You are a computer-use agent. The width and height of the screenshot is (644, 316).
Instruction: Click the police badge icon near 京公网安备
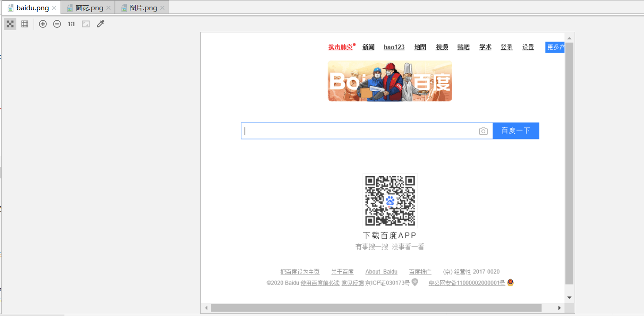[x=510, y=282]
